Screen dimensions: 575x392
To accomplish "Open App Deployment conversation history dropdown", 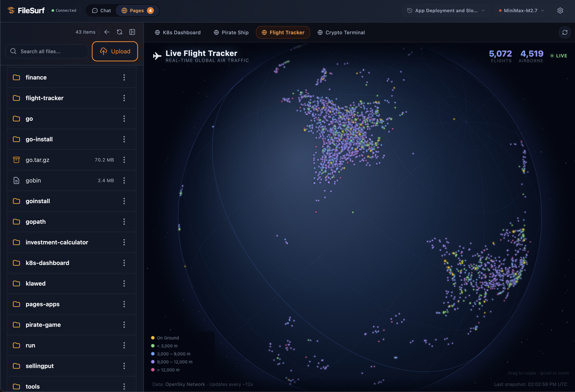I will point(446,11).
